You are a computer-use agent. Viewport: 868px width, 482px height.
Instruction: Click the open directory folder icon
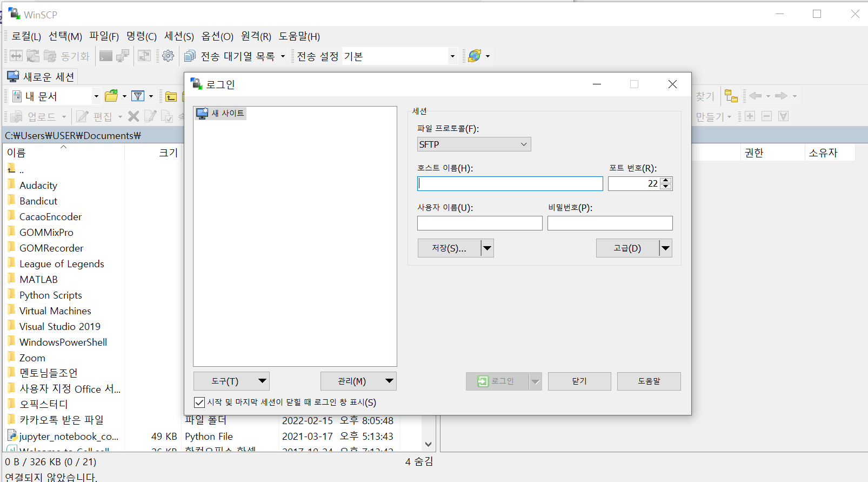click(111, 96)
